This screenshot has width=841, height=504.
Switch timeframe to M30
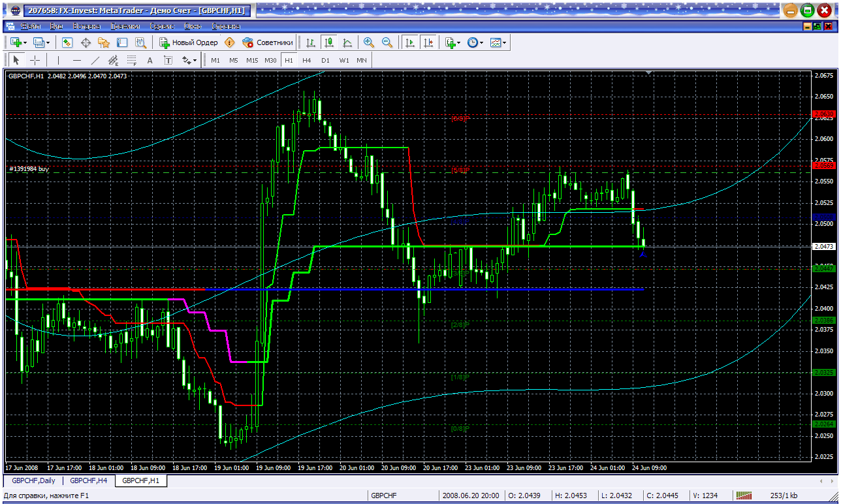271,60
